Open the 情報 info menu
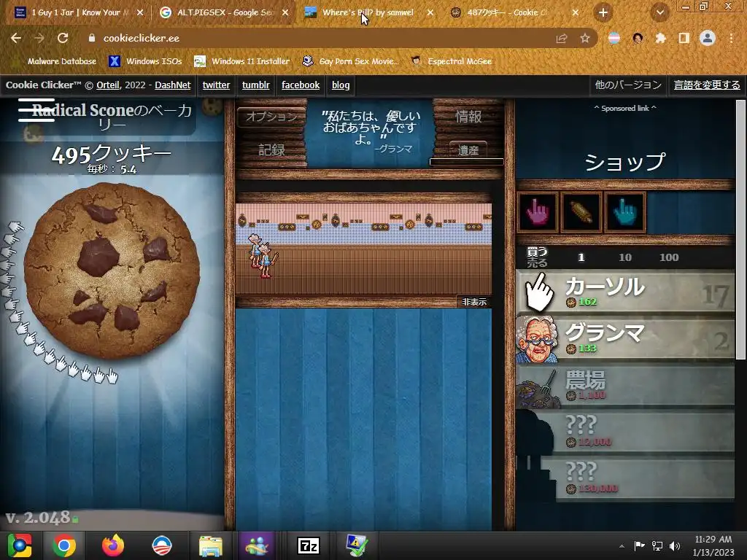Screen dimensions: 747x560 tap(468, 117)
